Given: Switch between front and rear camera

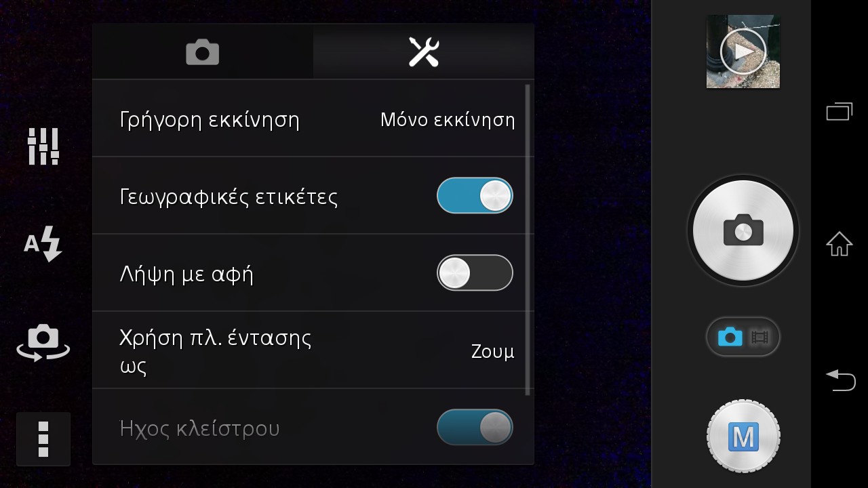Looking at the screenshot, I should click(x=43, y=342).
